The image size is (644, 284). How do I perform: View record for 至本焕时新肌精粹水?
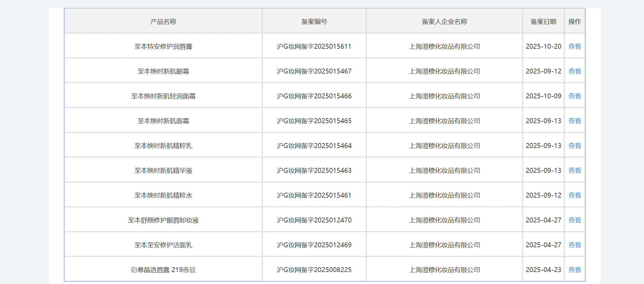[574, 195]
